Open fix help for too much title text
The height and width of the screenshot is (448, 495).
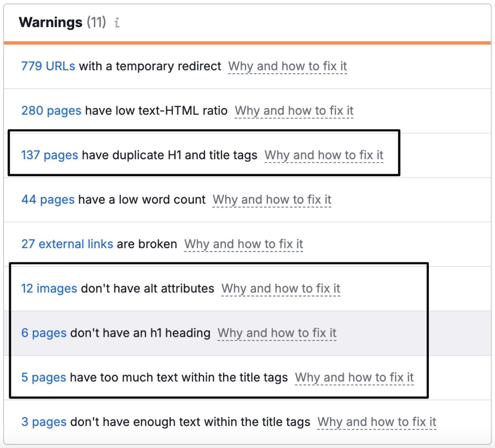click(355, 377)
